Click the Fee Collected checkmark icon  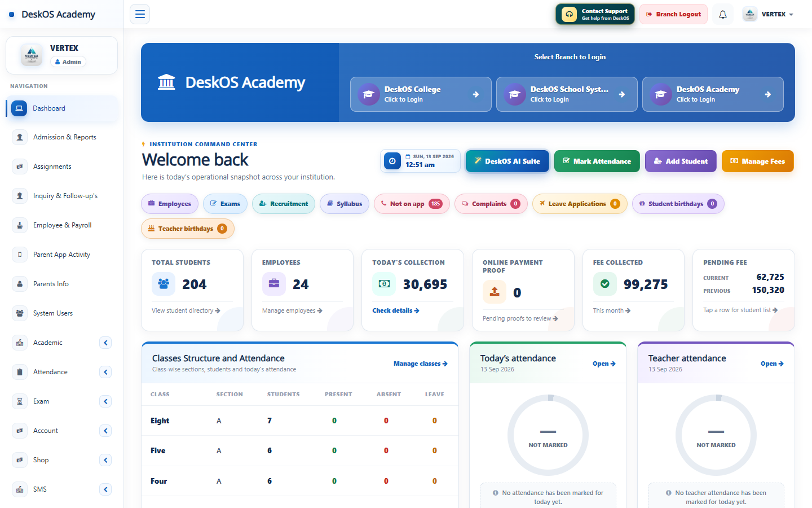pos(605,284)
